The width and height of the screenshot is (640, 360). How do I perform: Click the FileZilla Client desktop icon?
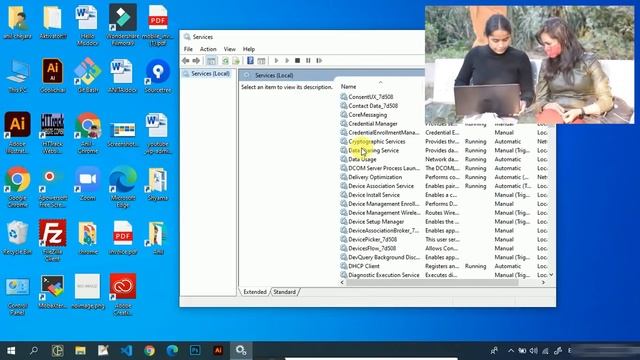52,241
